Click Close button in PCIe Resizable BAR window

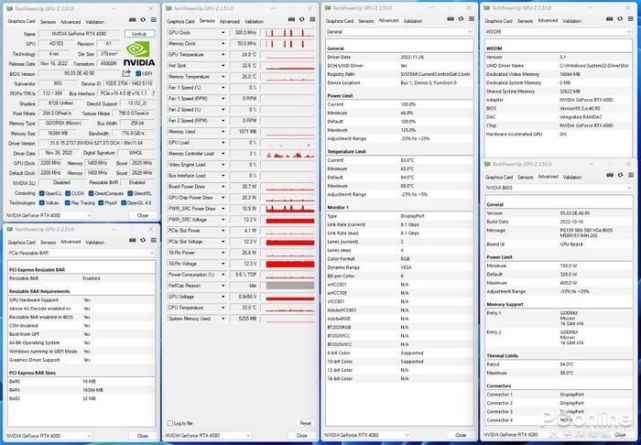coord(142,436)
